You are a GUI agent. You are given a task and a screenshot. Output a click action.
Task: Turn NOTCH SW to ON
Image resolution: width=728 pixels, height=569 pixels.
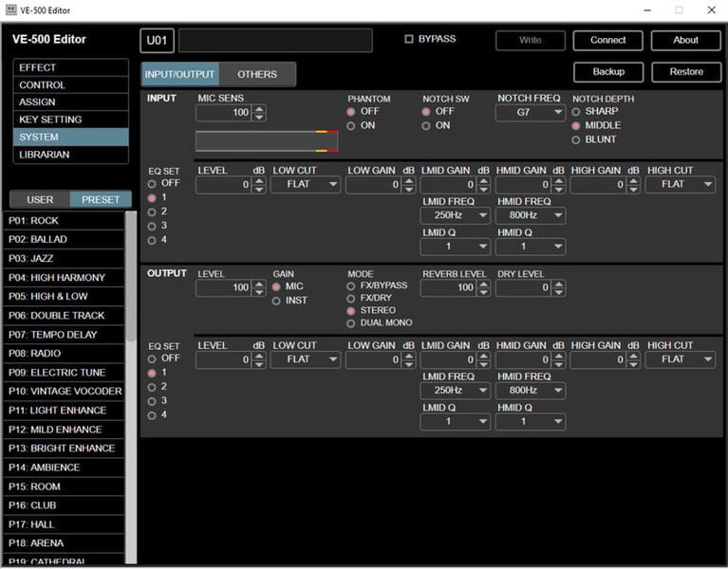click(x=426, y=126)
